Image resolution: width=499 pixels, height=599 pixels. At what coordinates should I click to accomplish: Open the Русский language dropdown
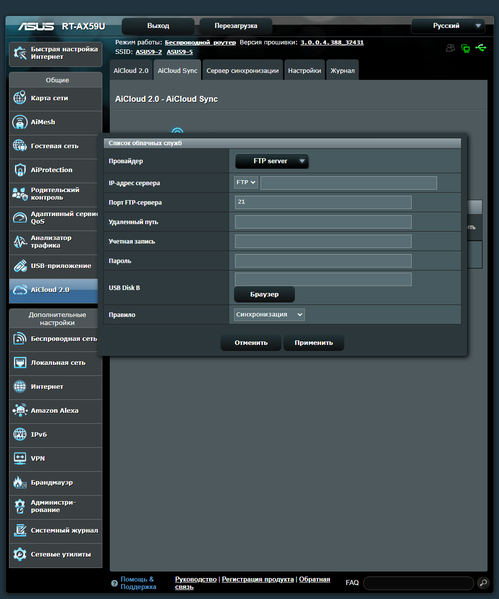point(448,26)
